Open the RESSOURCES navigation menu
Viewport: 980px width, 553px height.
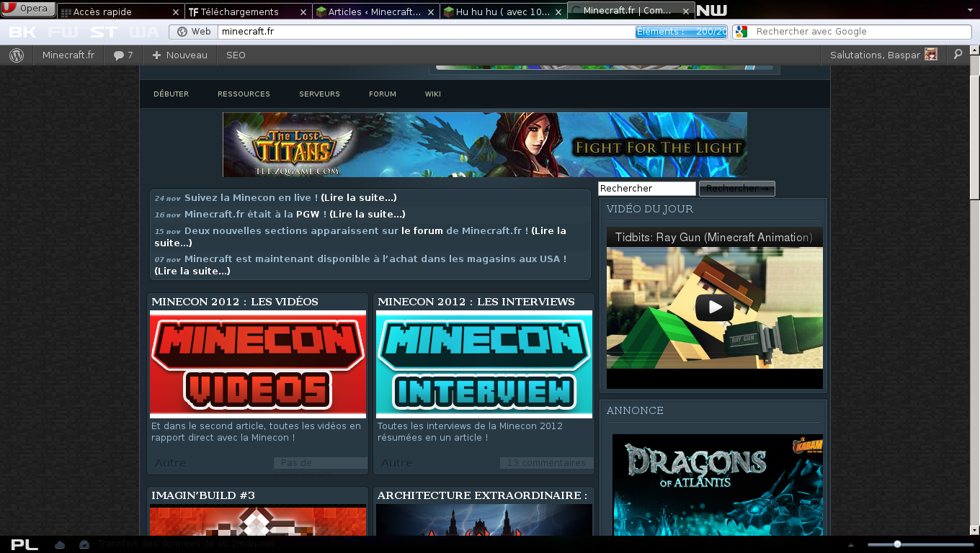[x=244, y=94]
